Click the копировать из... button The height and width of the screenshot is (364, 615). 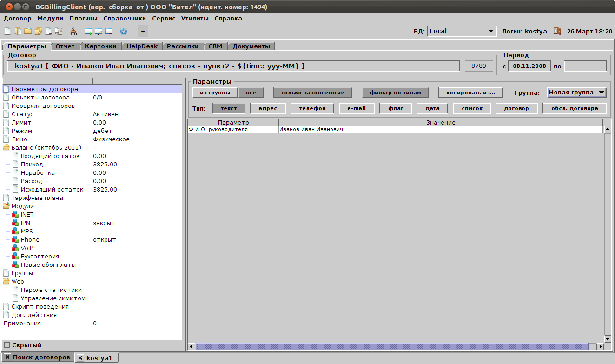(470, 93)
